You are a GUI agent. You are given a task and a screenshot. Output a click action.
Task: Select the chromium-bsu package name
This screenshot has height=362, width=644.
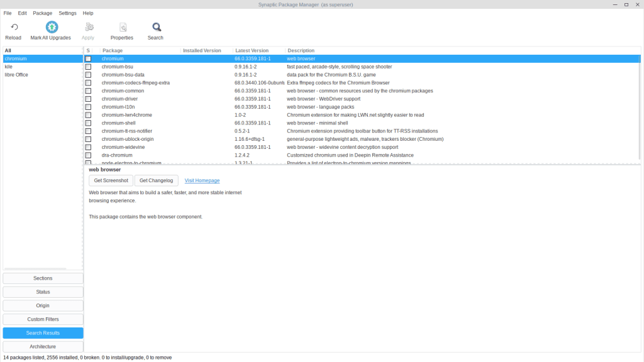pos(118,67)
